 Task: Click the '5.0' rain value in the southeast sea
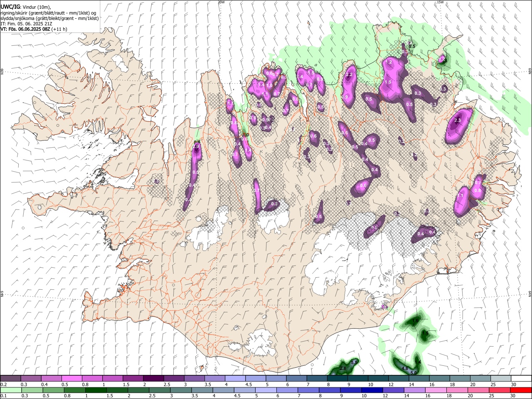(x=414, y=373)
